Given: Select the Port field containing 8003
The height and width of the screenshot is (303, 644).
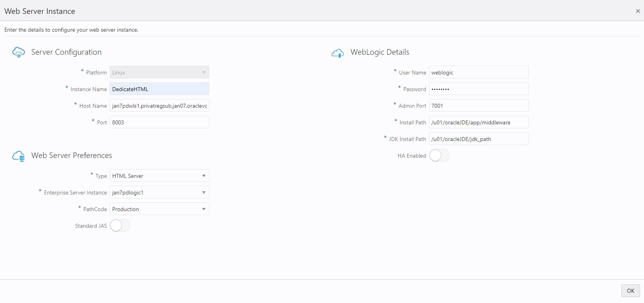Looking at the screenshot, I should point(160,122).
